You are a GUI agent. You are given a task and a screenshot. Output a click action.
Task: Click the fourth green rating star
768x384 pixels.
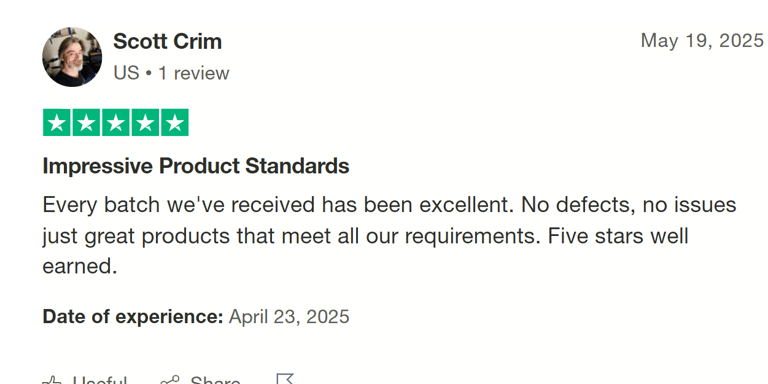145,122
